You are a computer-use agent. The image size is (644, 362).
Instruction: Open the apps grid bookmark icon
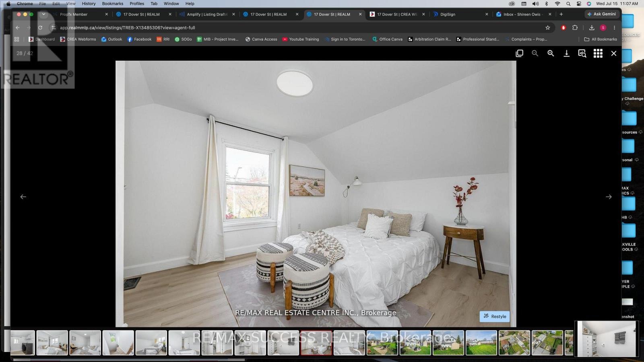pos(17,39)
